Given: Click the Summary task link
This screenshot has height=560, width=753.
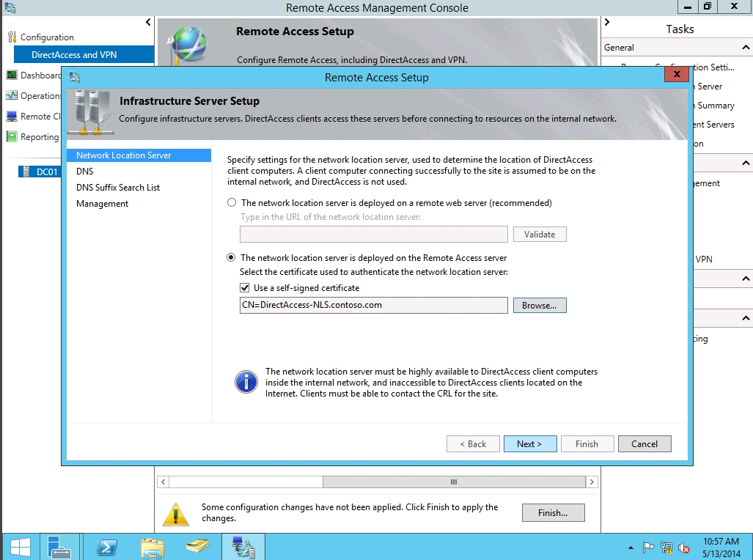Looking at the screenshot, I should [716, 105].
